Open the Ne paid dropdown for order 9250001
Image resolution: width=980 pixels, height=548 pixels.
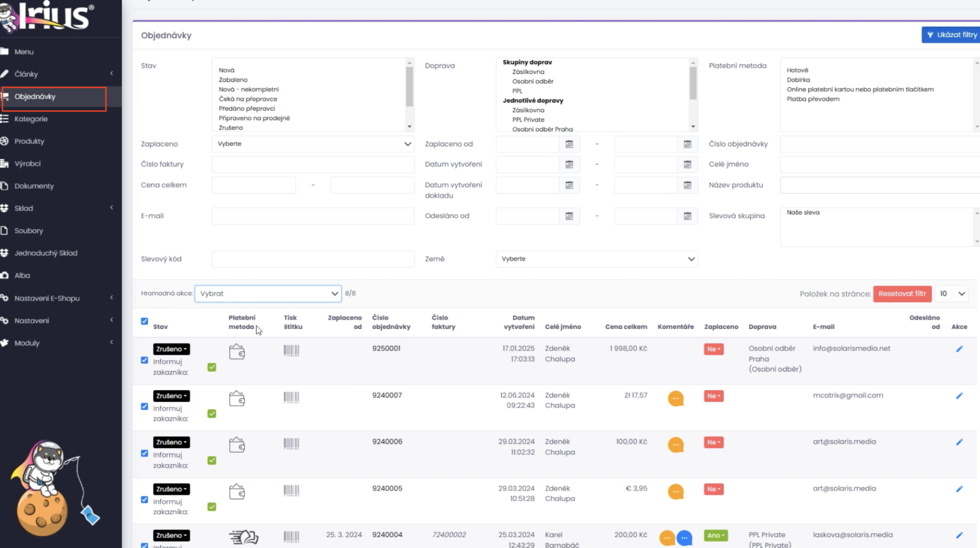(714, 349)
